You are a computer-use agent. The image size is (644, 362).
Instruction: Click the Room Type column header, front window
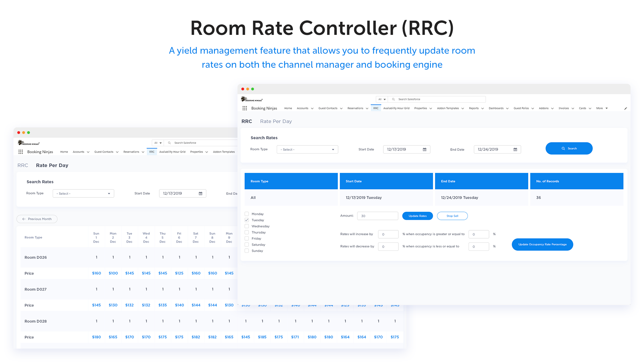click(291, 181)
